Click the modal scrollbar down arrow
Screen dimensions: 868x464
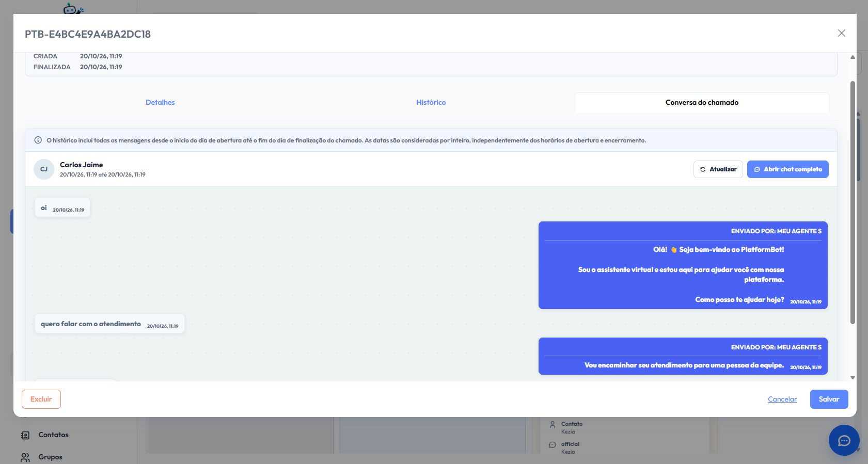click(853, 377)
